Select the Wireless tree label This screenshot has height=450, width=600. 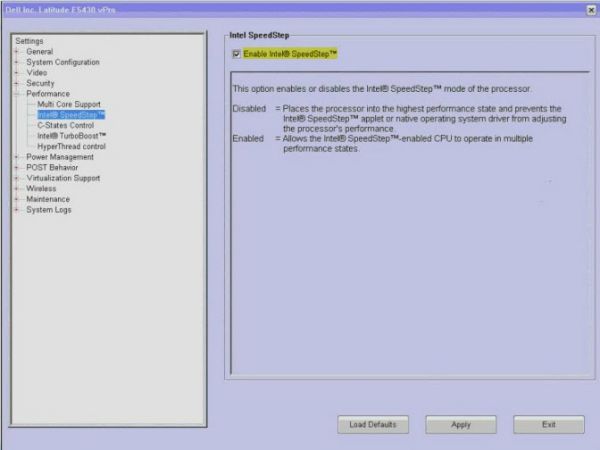[41, 189]
